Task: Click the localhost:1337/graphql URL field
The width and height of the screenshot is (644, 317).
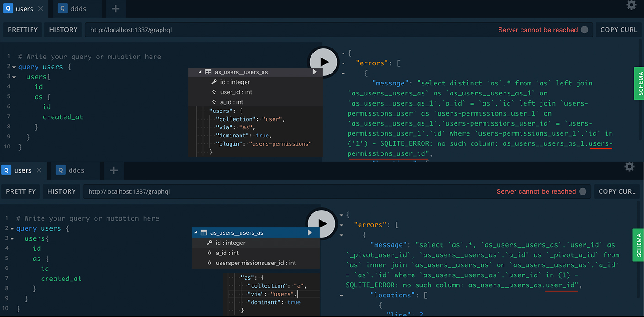Action: point(132,29)
